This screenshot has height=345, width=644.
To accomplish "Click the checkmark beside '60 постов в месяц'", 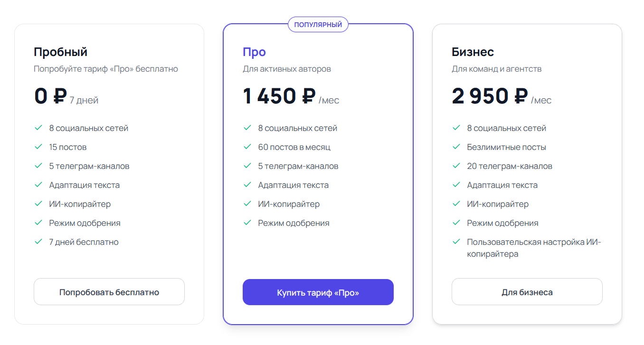I will 247,147.
